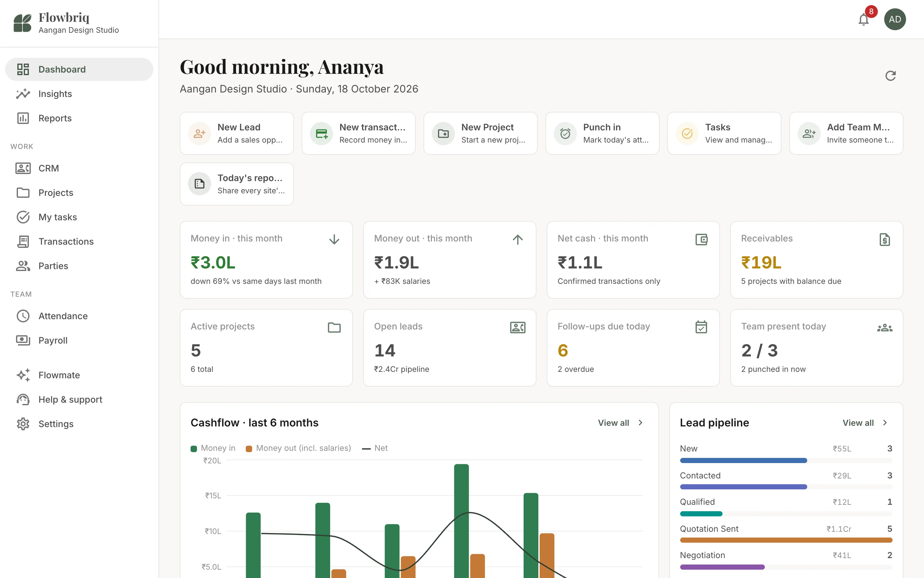The image size is (924, 578).
Task: Click the Net line legend entry
Action: [x=374, y=448]
